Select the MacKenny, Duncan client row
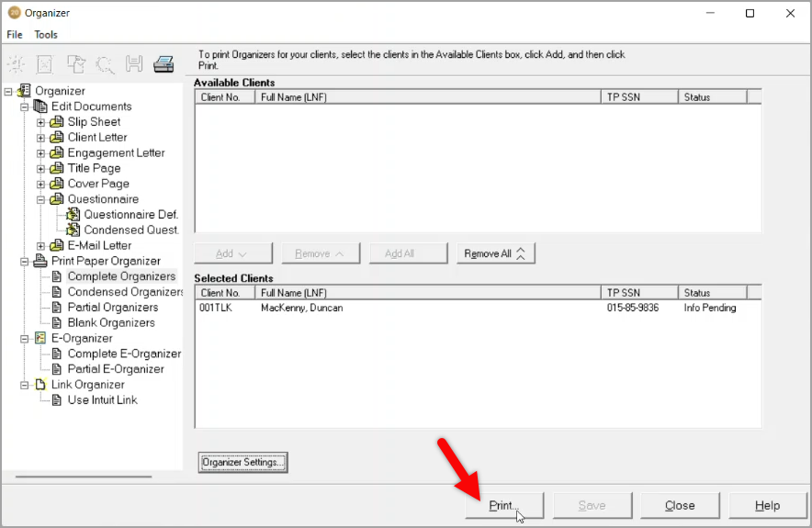812x528 pixels. point(302,308)
